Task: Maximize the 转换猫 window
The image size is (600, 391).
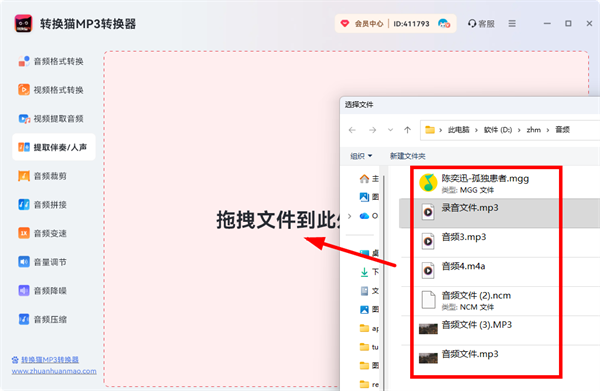Action: tap(568, 24)
